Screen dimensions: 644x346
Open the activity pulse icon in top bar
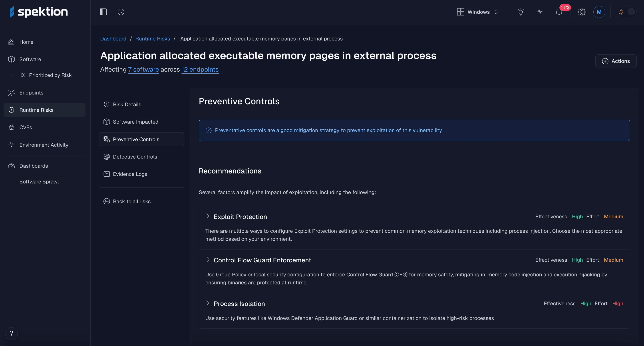(x=539, y=12)
